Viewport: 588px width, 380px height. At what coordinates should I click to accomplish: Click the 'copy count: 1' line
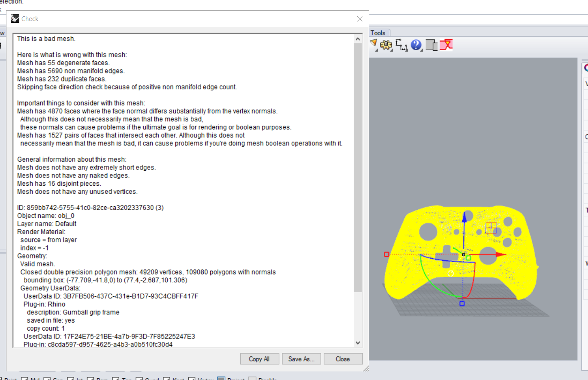pos(45,329)
